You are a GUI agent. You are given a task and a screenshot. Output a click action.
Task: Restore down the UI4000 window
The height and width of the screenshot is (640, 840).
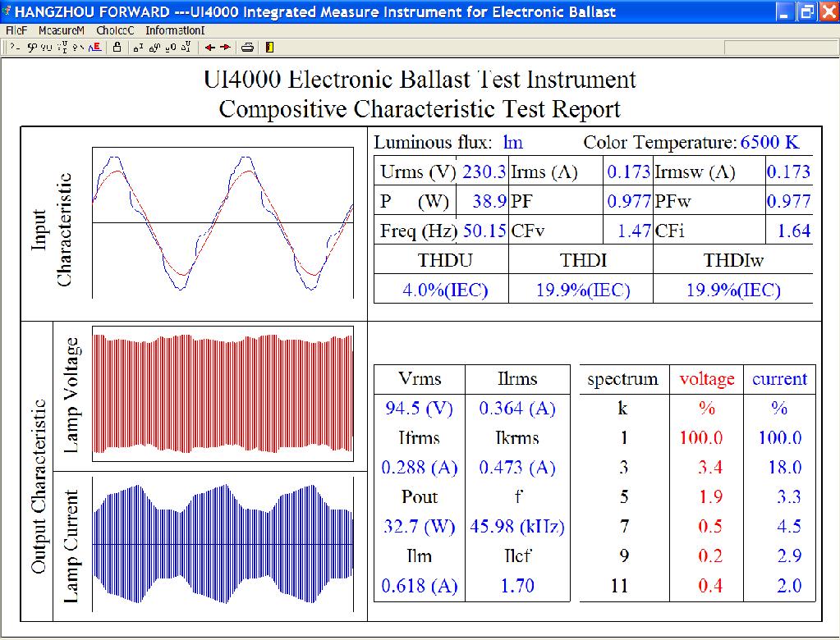click(x=806, y=11)
